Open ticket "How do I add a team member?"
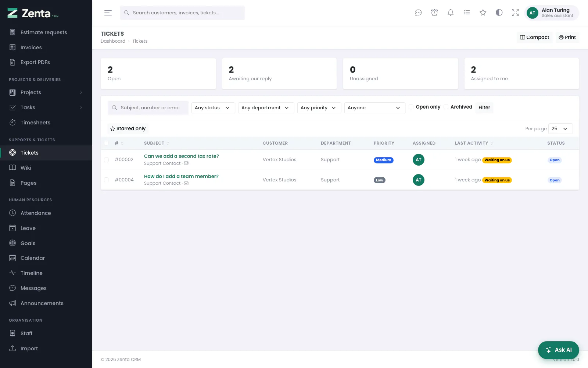This screenshot has height=368, width=588. point(181,176)
